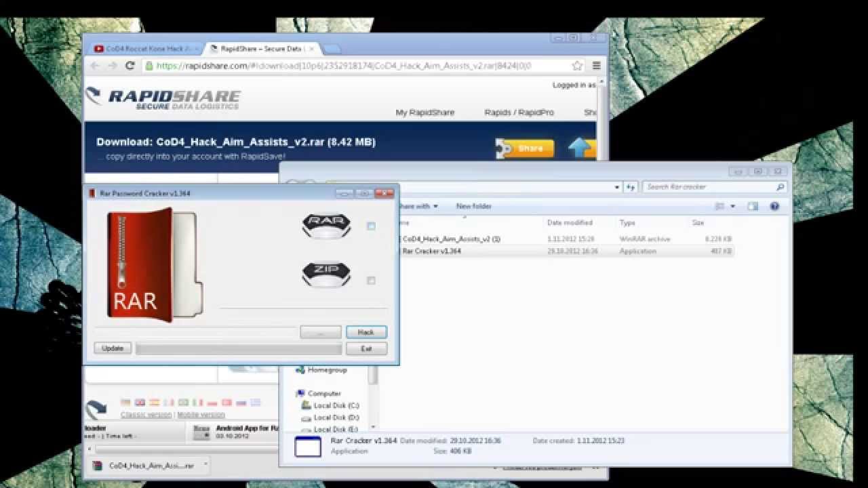Click the Exit button in cracker
Screen dimensions: 868x488
pos(366,348)
